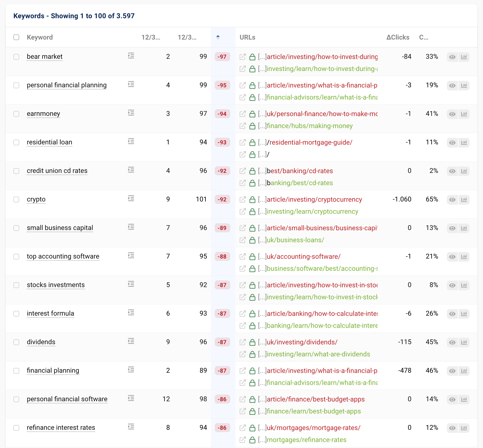
Task: Open chart icon for bear market row
Action: tap(464, 57)
